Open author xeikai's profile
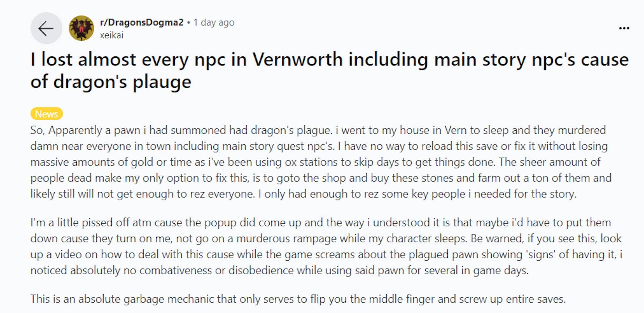Image resolution: width=644 pixels, height=313 pixels. pos(112,35)
